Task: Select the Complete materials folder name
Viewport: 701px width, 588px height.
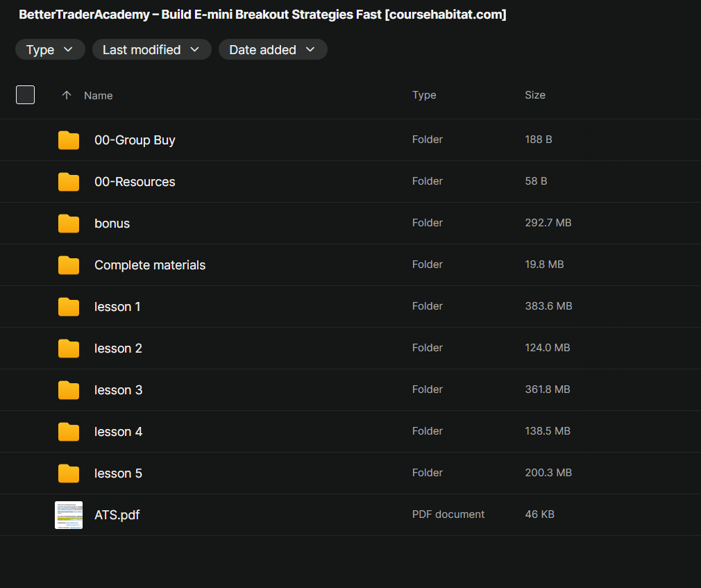Action: tap(150, 265)
